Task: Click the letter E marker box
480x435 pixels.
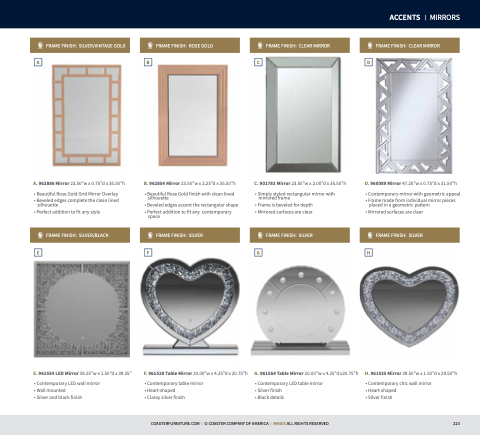Action: pos(38,253)
